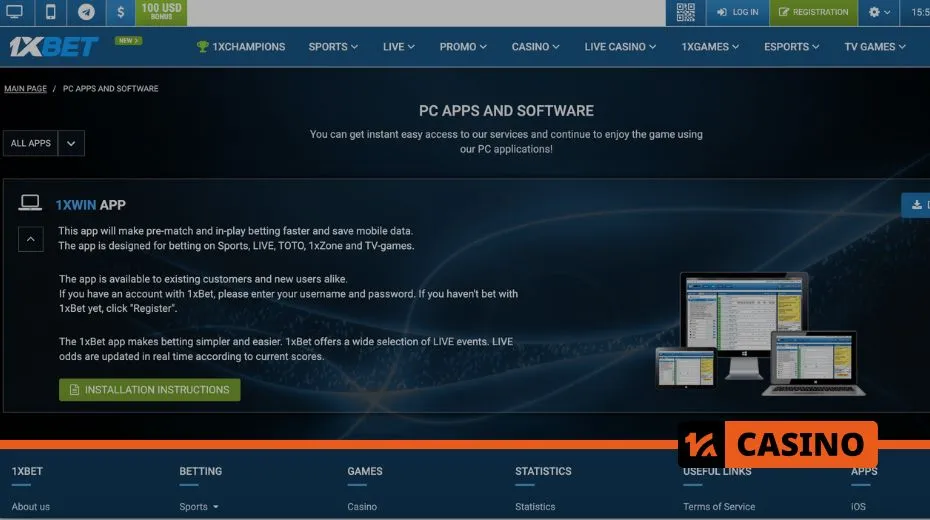This screenshot has width=930, height=520.
Task: Expand the ESPORTS menu
Action: (791, 46)
